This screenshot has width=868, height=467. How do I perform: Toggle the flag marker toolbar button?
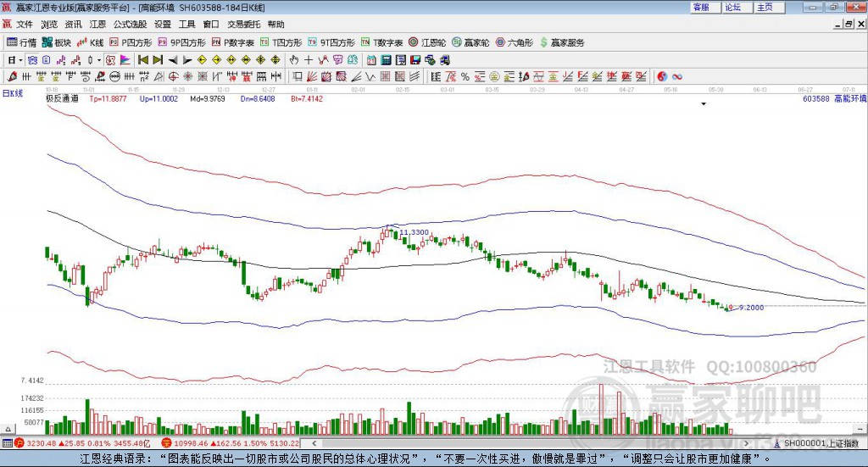click(x=125, y=60)
